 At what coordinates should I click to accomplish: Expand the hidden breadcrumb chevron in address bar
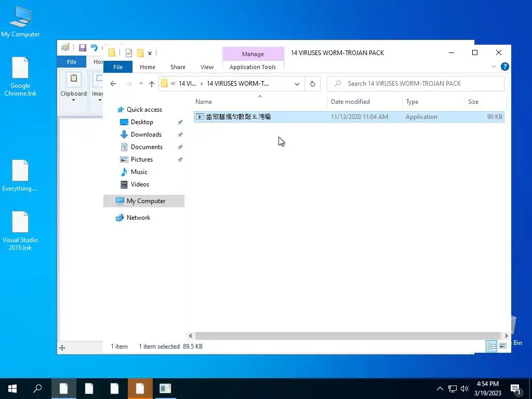point(173,84)
